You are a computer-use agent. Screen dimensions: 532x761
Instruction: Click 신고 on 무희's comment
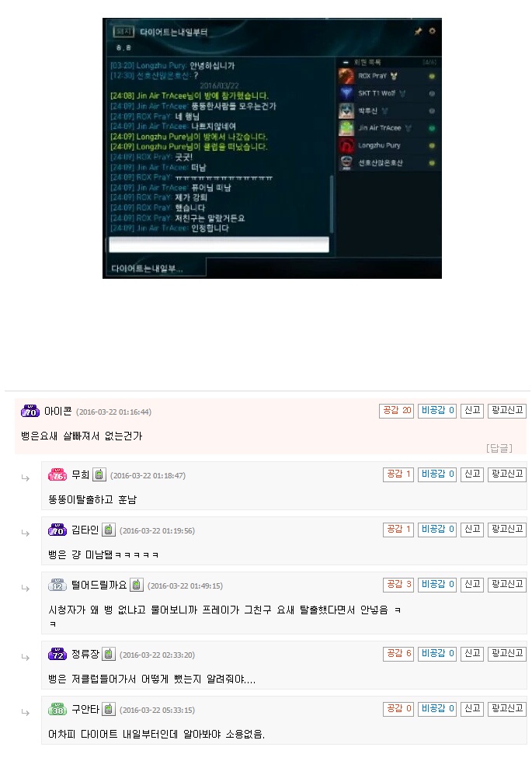(472, 474)
